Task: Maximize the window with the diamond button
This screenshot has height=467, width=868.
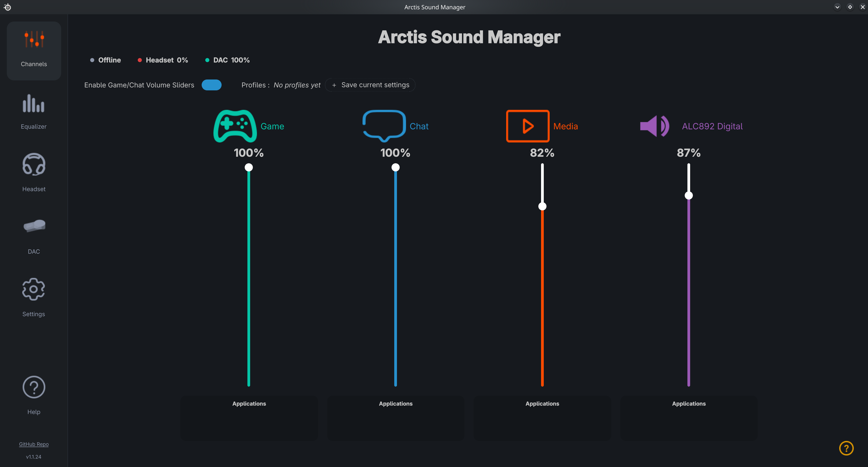Action: point(850,7)
